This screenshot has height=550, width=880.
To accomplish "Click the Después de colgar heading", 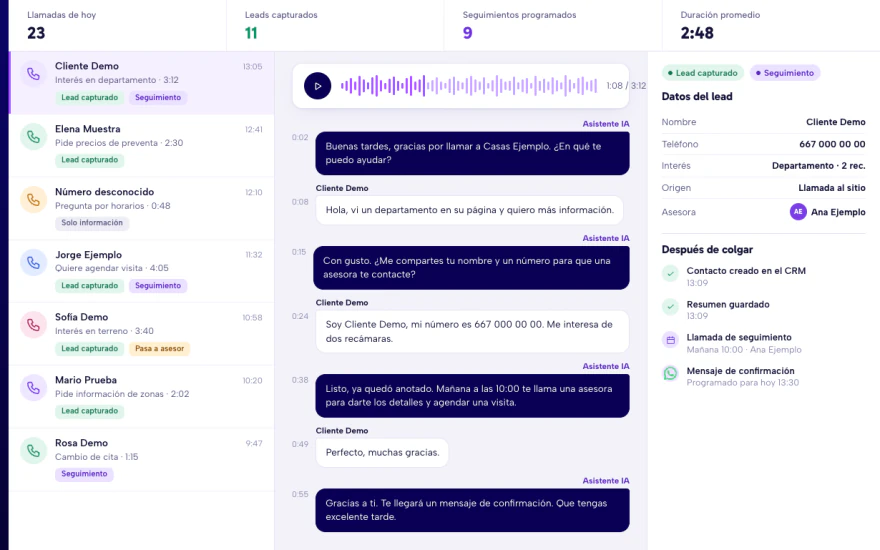I will pos(707,250).
